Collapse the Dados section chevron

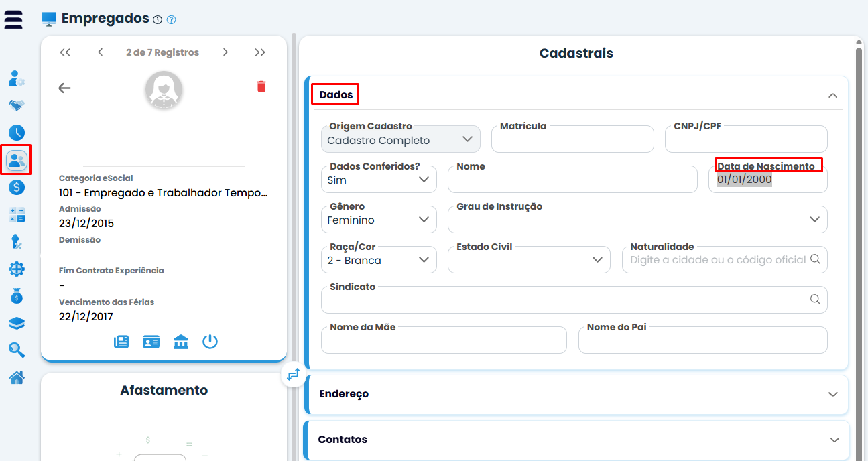(x=833, y=95)
